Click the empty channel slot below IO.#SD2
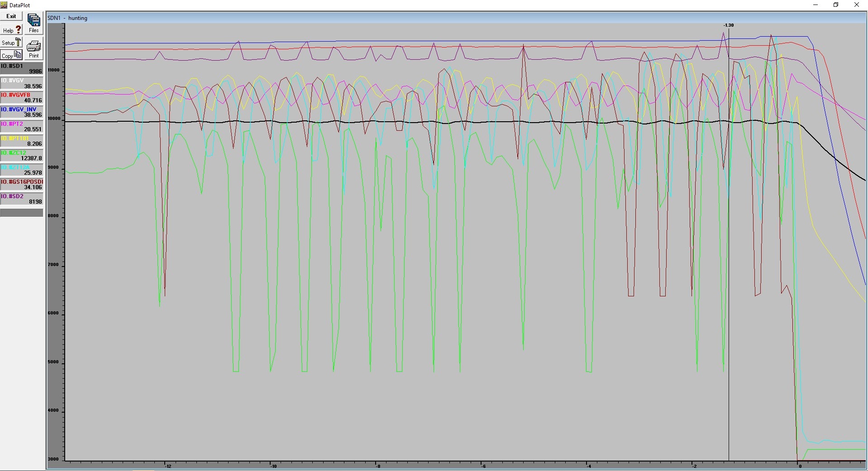Screen dimensions: 868x471 tap(21, 213)
